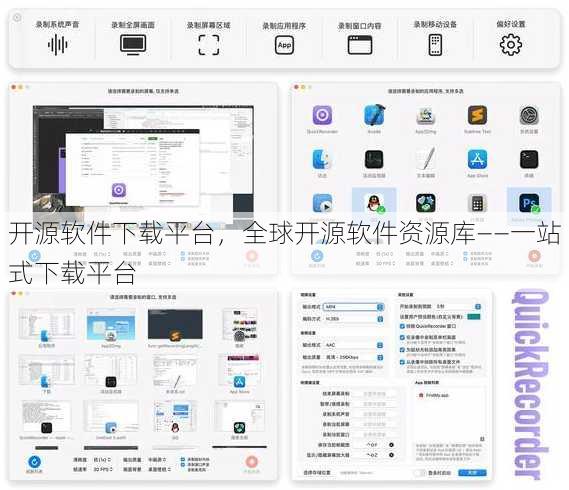Deselect the checked Photoshop icon in the app picker
This screenshot has width=569, height=490.
click(x=529, y=203)
